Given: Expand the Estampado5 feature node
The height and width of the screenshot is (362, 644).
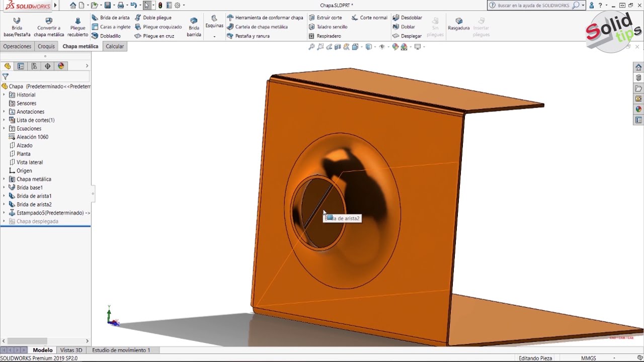Looking at the screenshot, I should click(x=4, y=213).
